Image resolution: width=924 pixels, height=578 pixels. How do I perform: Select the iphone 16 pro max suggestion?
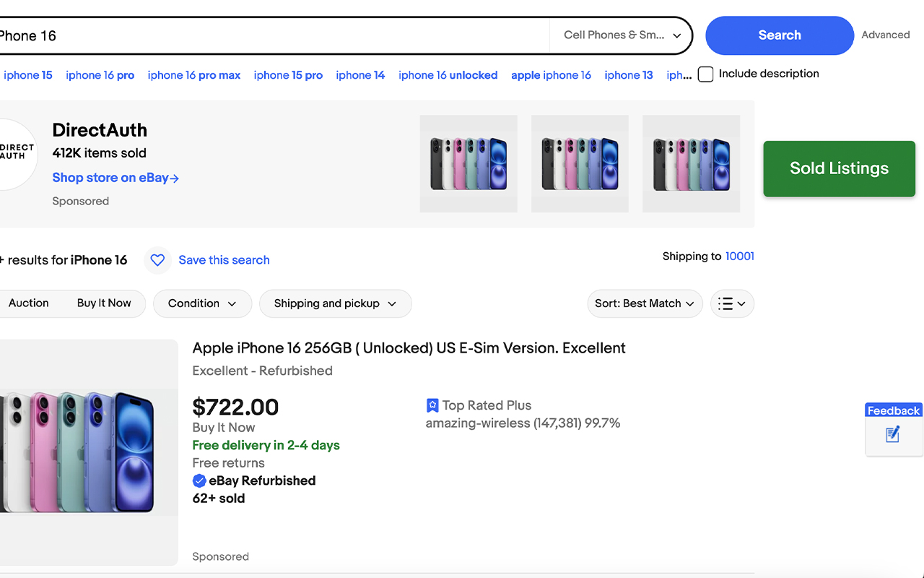pos(194,75)
